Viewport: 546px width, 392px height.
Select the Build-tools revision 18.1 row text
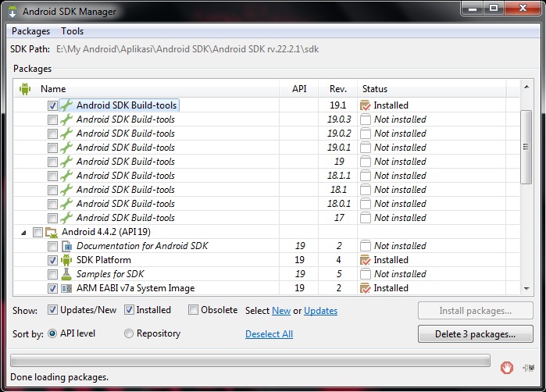[x=126, y=190]
